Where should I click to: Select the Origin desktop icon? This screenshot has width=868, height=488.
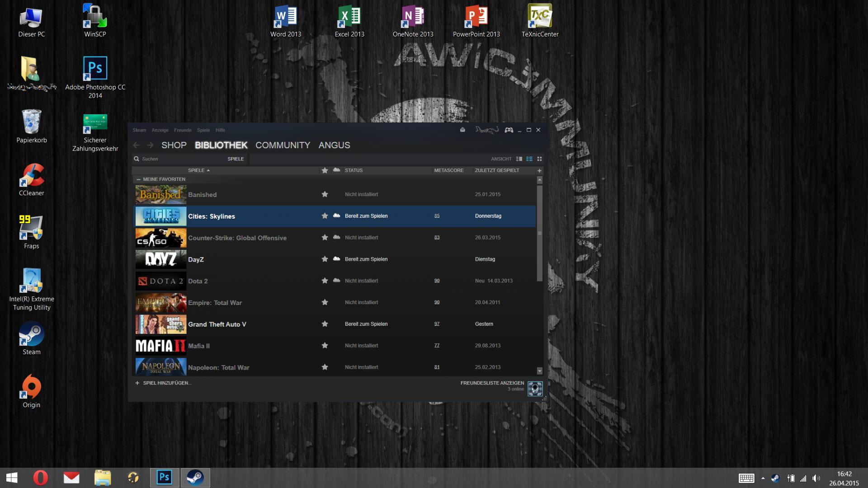pos(32,391)
